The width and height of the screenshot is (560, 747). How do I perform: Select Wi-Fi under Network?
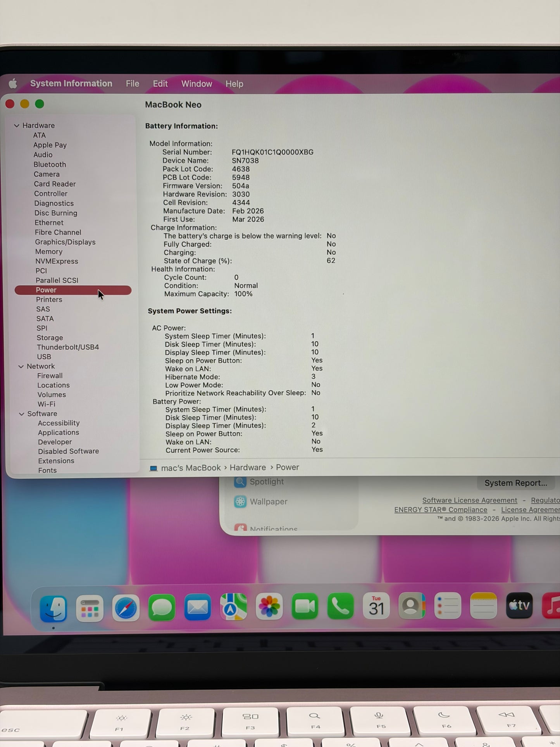pos(47,404)
